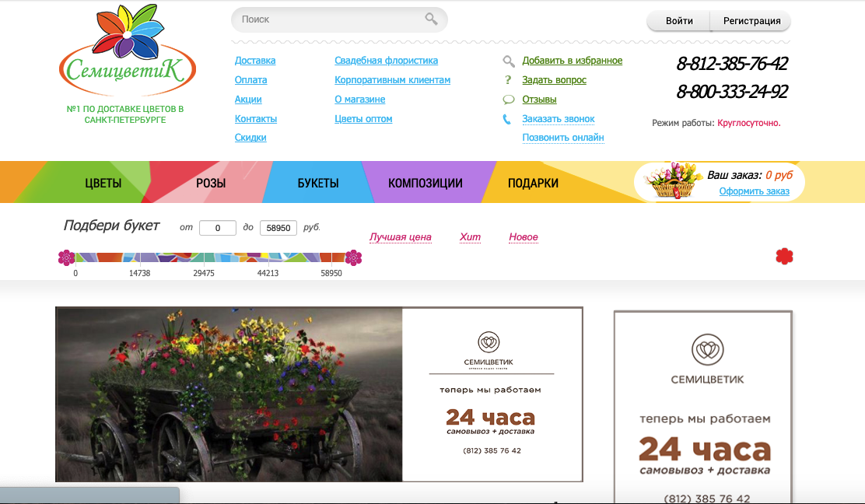
Task: Click the phone icon beside Заказать звонок
Action: click(x=509, y=119)
